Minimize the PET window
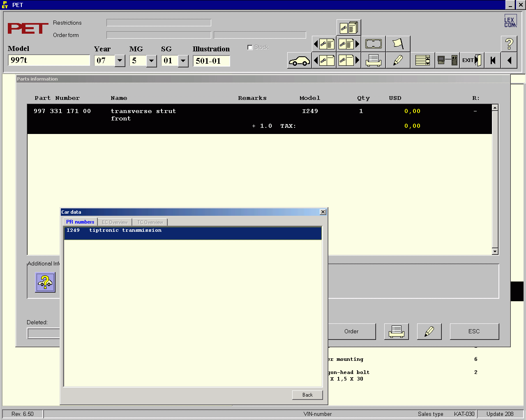The image size is (526, 420). (510, 5)
